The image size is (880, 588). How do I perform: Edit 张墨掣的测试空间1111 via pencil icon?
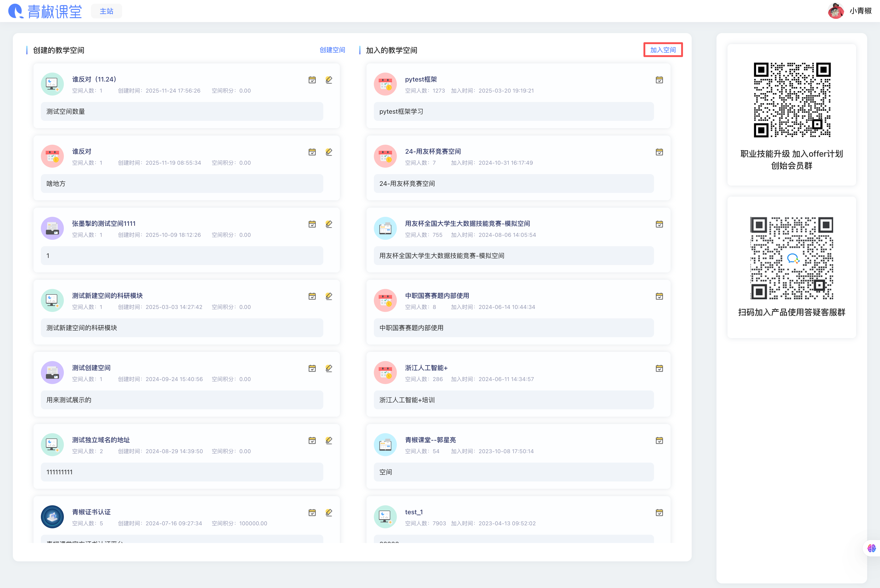coord(329,224)
